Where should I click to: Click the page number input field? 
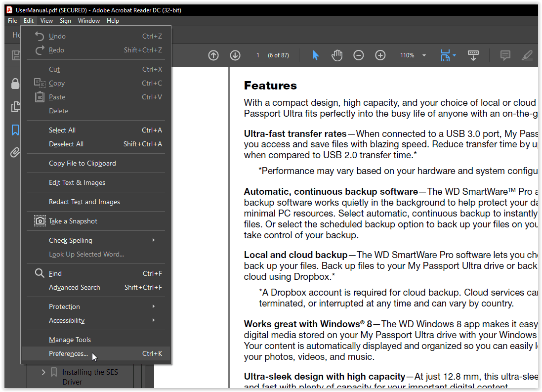click(257, 55)
